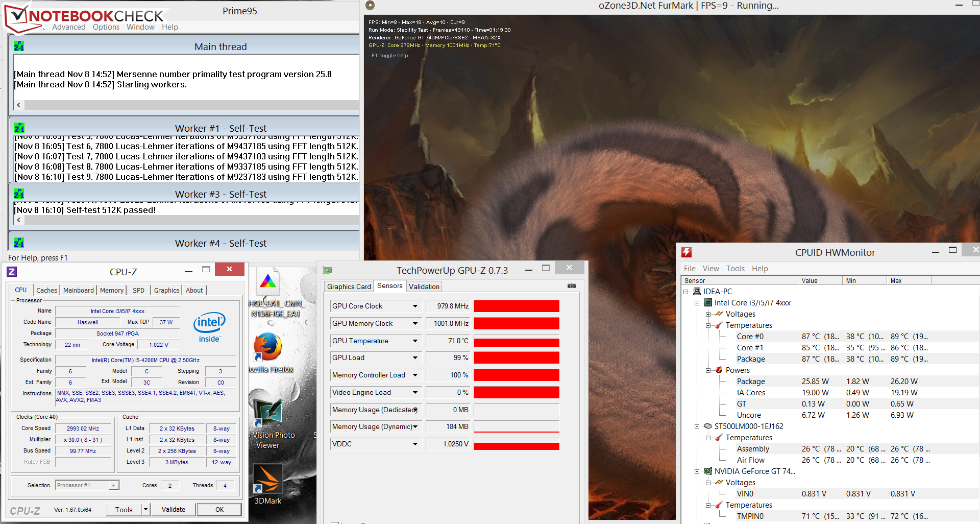Click the IDEA-PC computer icon in HWMonitor
This screenshot has width=980, height=524.
(x=697, y=292)
